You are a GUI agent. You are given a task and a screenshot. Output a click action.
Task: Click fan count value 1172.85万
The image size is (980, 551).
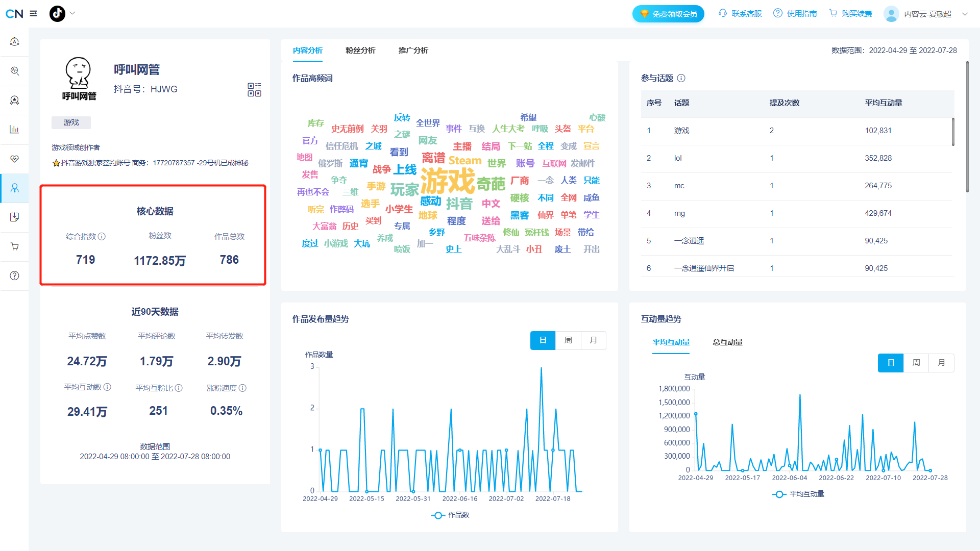[160, 261]
